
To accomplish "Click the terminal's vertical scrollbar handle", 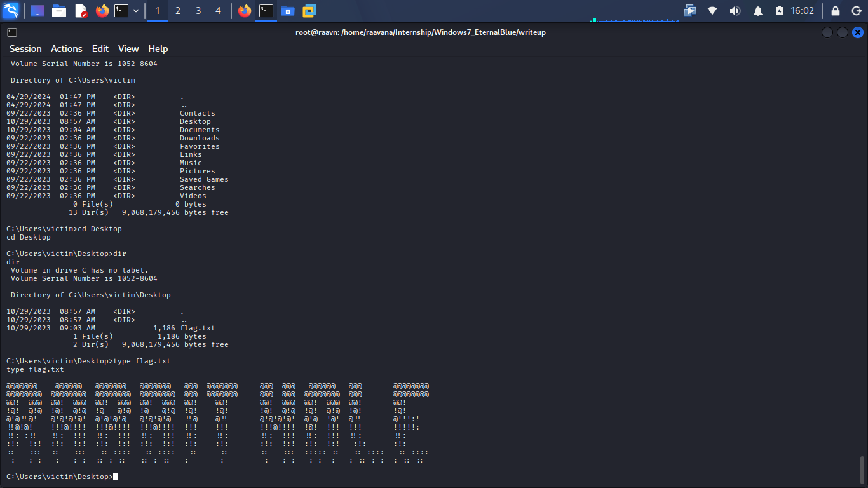I will pos(862,470).
